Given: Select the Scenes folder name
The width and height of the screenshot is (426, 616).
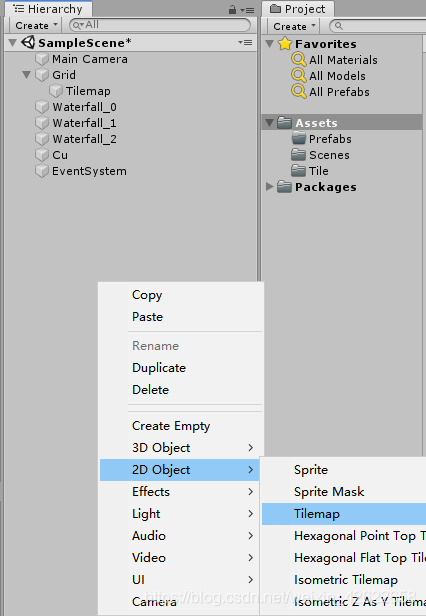Looking at the screenshot, I should 329,155.
